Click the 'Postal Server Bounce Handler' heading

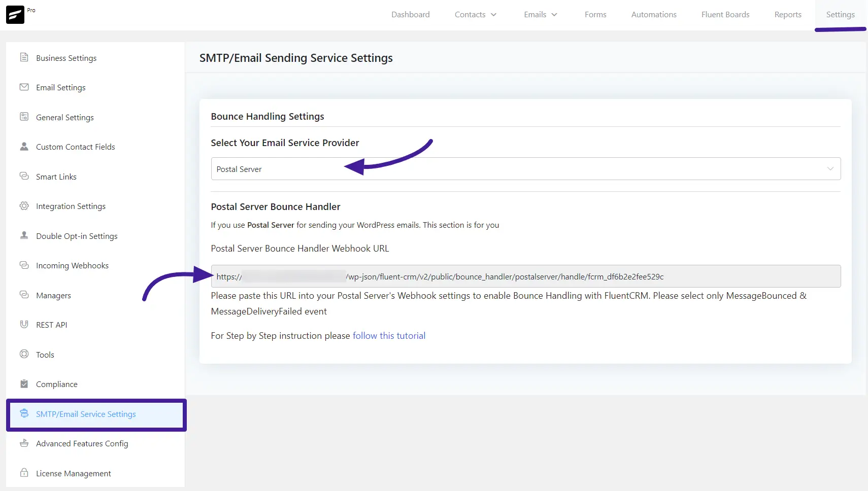[276, 206]
